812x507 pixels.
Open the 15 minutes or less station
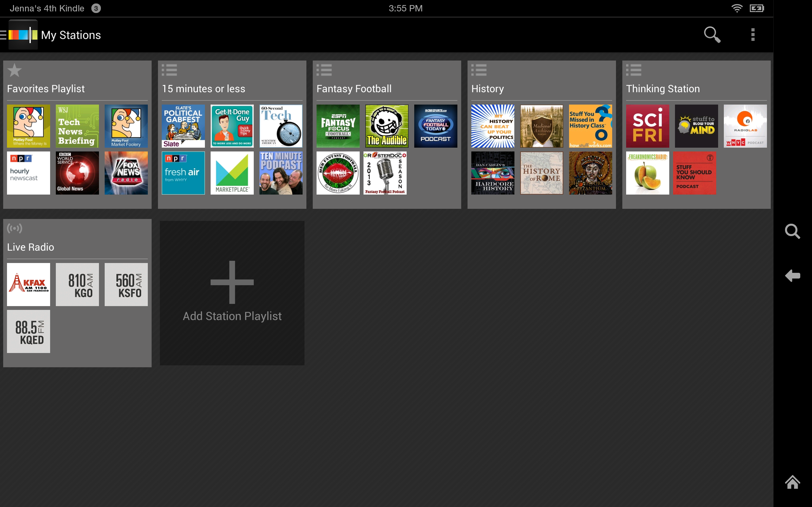point(203,88)
